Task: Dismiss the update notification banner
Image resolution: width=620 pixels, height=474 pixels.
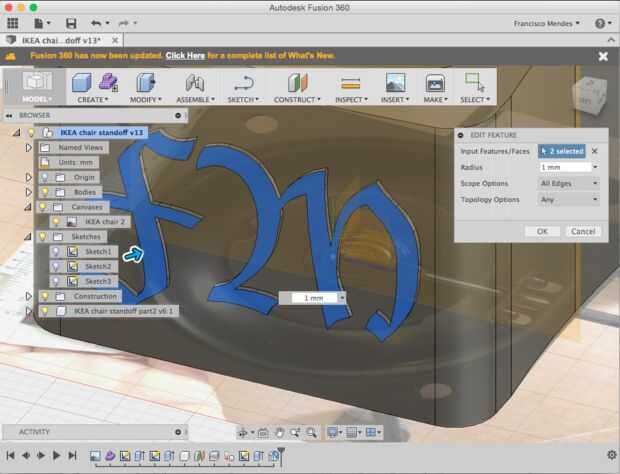Action: [x=603, y=57]
